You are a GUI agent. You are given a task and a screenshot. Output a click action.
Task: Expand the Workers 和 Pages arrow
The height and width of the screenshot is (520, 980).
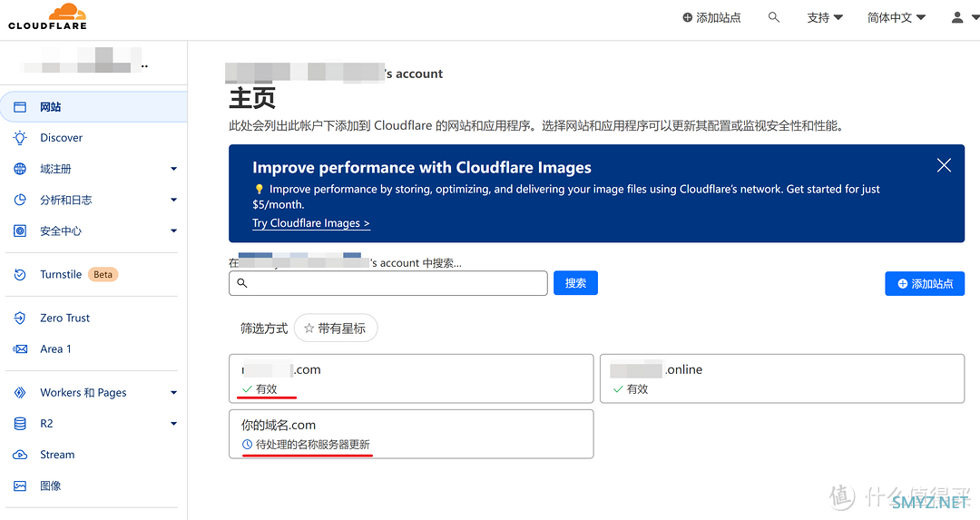tap(173, 393)
